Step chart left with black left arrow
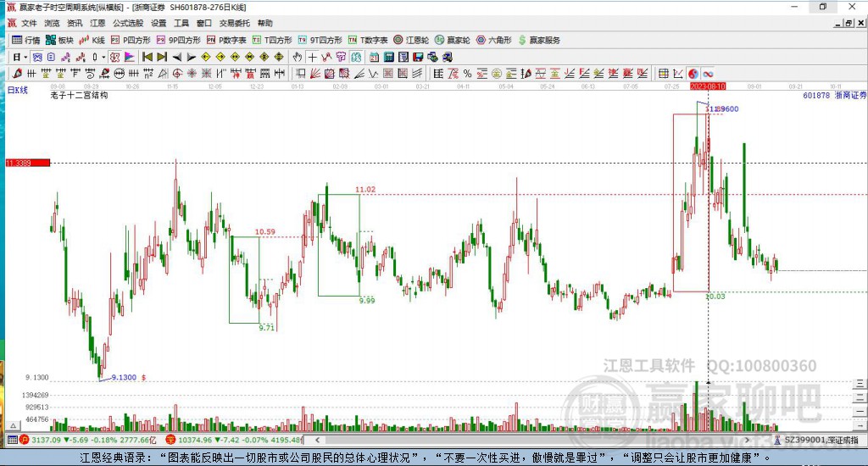 176,57
